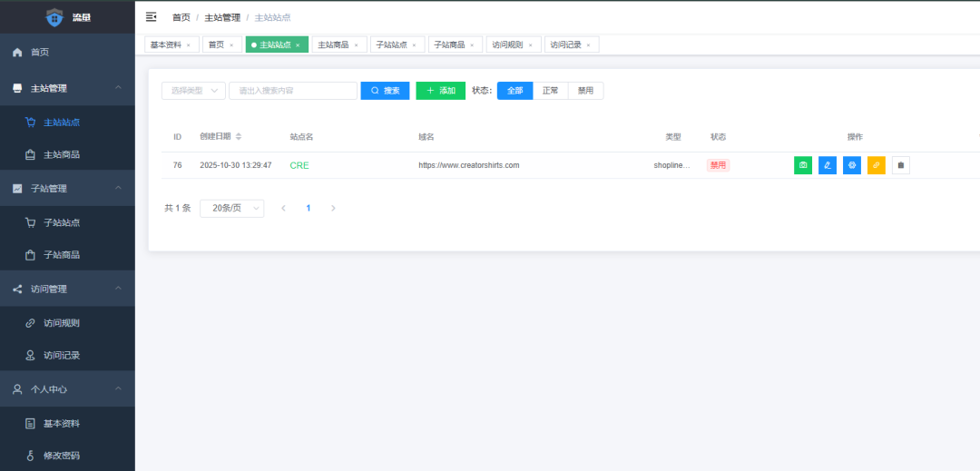The width and height of the screenshot is (980, 471).
Task: Click the blue edit pencil button for CRE
Action: [828, 165]
